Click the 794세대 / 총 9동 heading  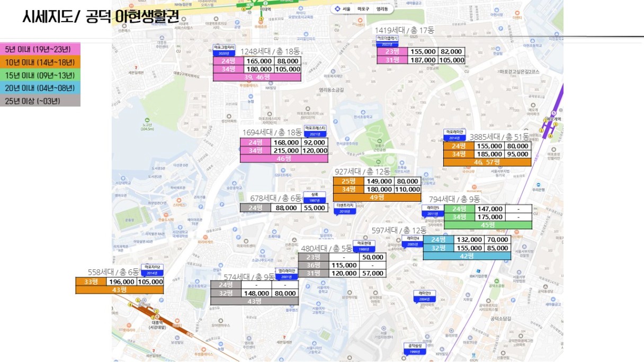pyautogui.click(x=454, y=199)
